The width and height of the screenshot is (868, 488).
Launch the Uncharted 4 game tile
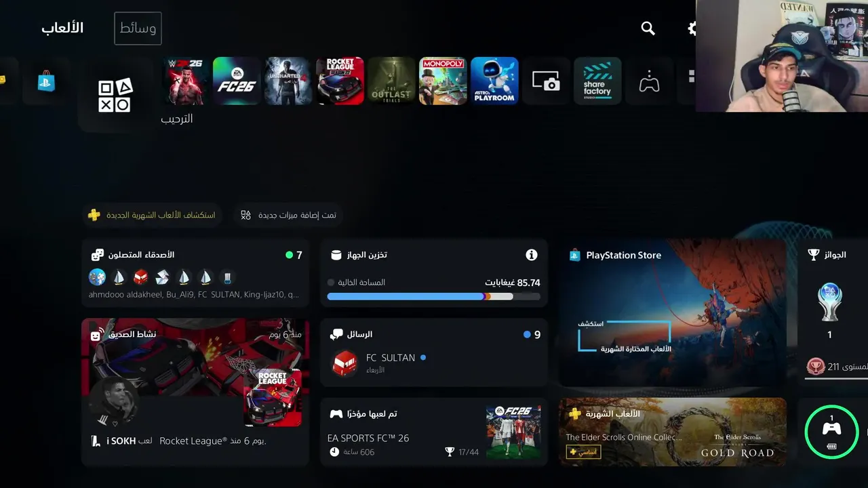288,81
